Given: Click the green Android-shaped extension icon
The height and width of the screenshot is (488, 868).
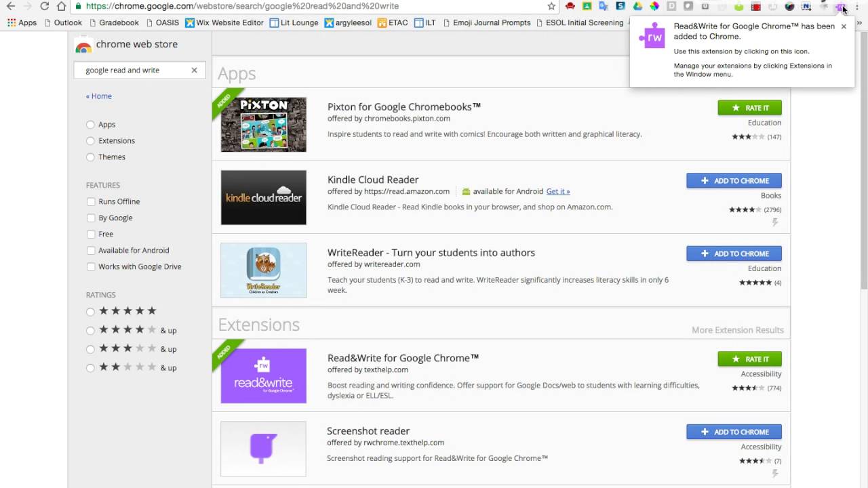Looking at the screenshot, I should (x=739, y=7).
